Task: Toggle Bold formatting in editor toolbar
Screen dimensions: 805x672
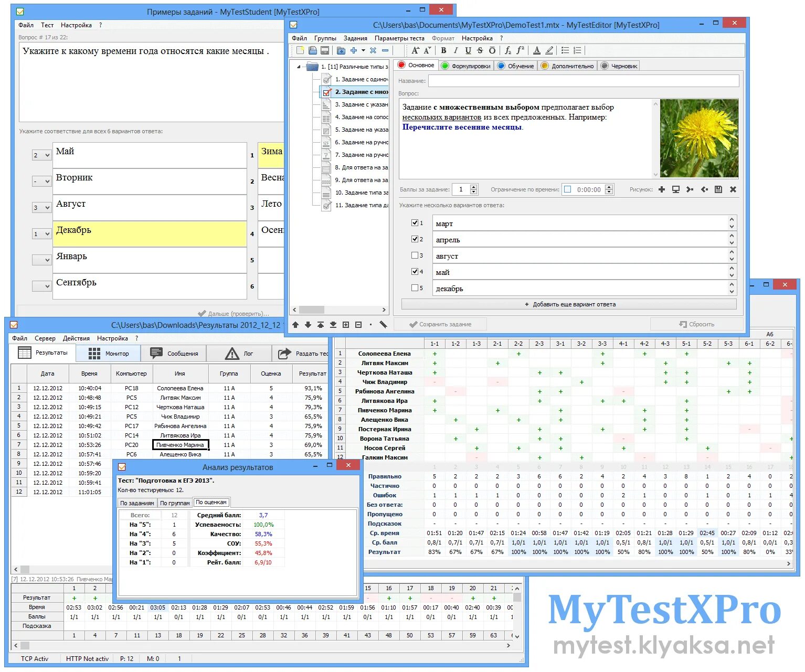Action: coord(443,50)
